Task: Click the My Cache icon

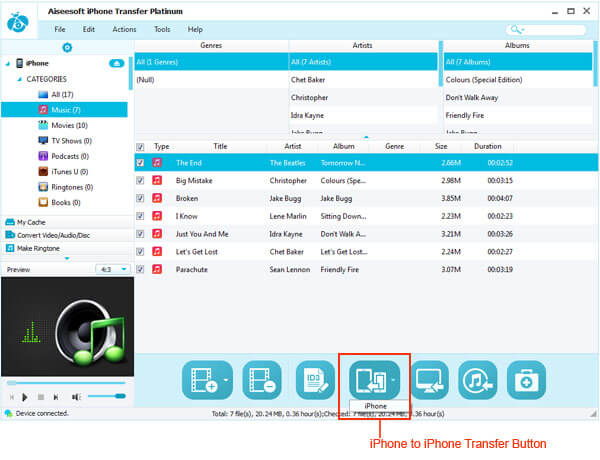Action: 10,222
